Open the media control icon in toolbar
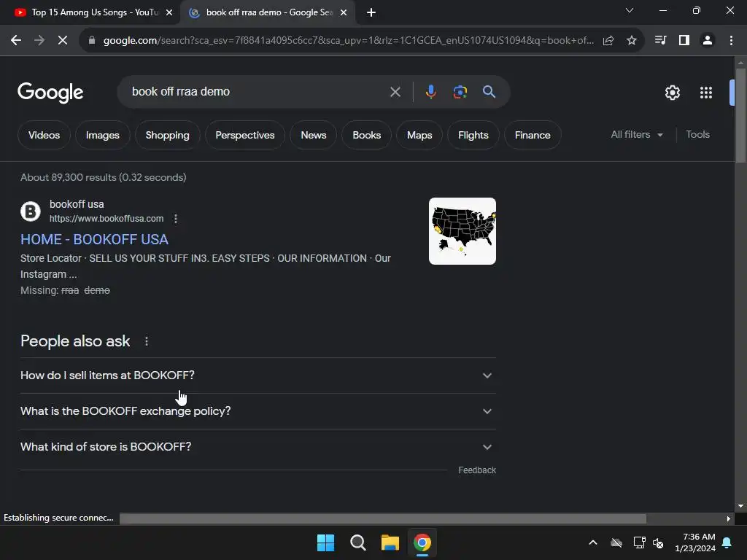This screenshot has width=747, height=560. (x=660, y=41)
